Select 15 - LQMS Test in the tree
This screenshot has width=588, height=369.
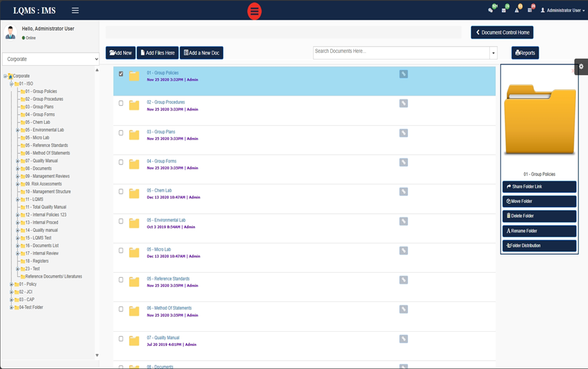pos(39,238)
